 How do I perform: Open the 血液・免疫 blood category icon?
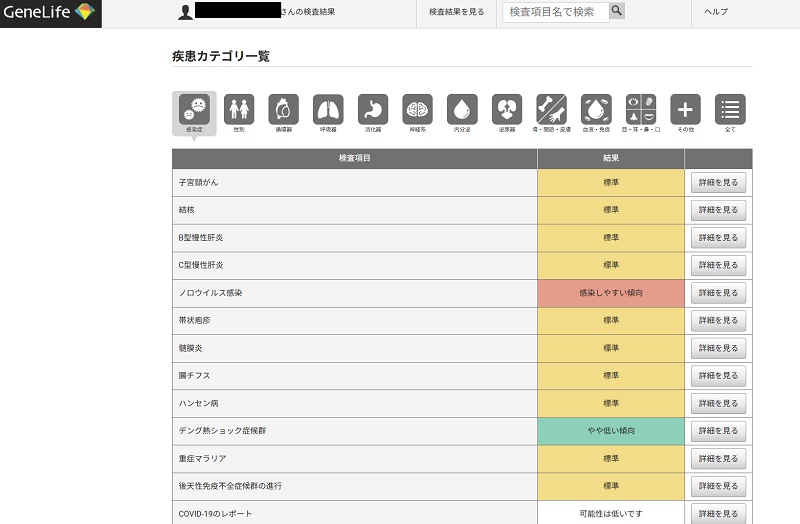596,110
